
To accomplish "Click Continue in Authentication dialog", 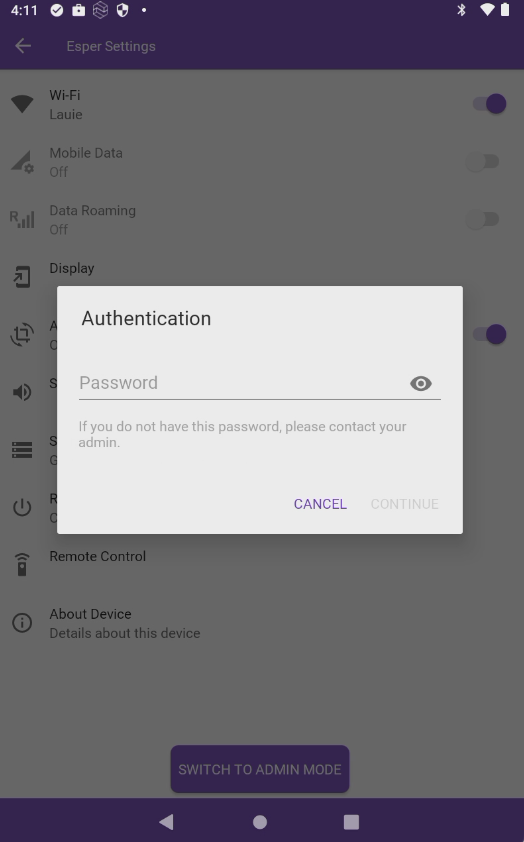I will pos(405,504).
